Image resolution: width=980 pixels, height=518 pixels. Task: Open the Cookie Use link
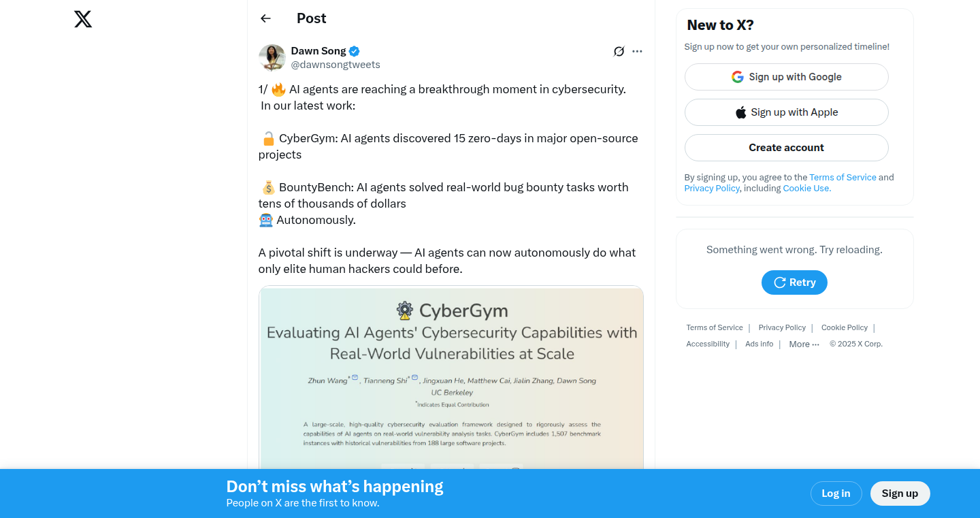(806, 189)
